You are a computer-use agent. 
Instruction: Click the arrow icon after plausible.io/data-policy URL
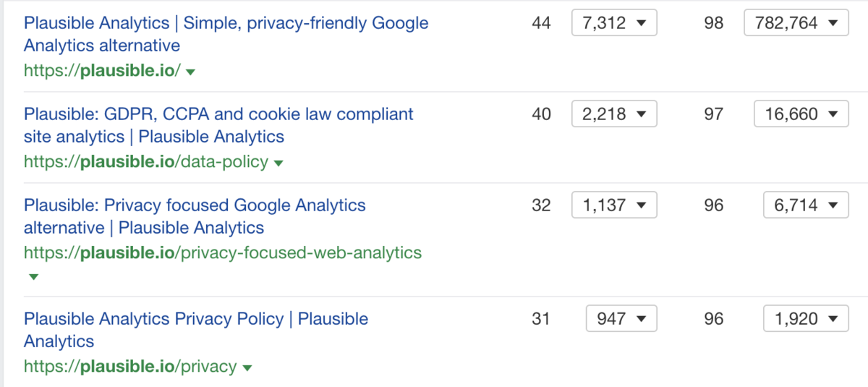click(x=278, y=163)
